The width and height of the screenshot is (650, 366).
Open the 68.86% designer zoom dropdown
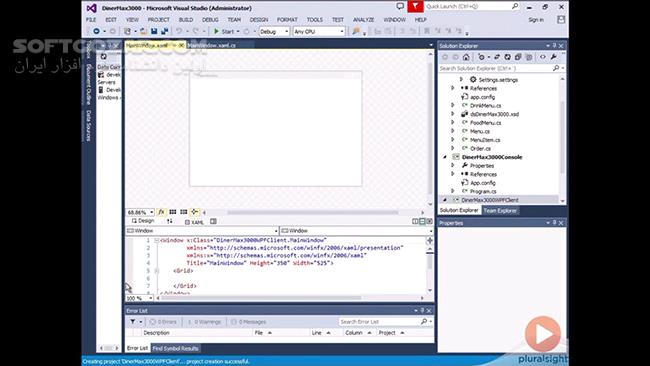(x=140, y=212)
